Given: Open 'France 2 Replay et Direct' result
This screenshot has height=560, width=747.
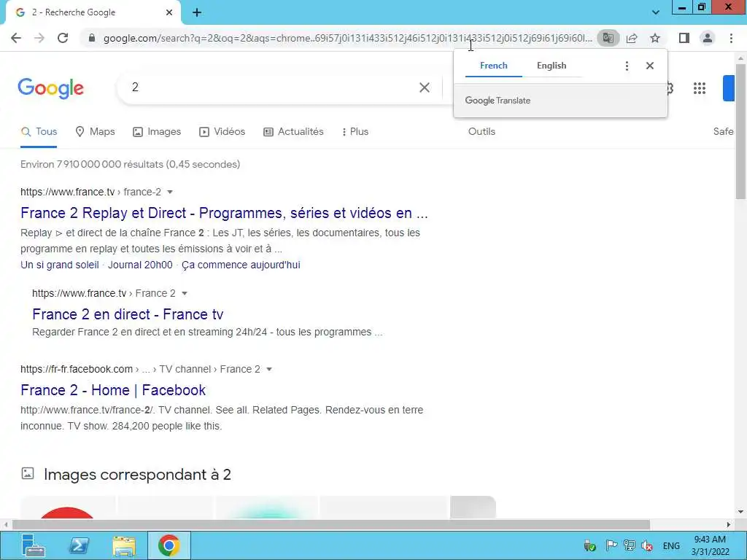Looking at the screenshot, I should tap(224, 213).
